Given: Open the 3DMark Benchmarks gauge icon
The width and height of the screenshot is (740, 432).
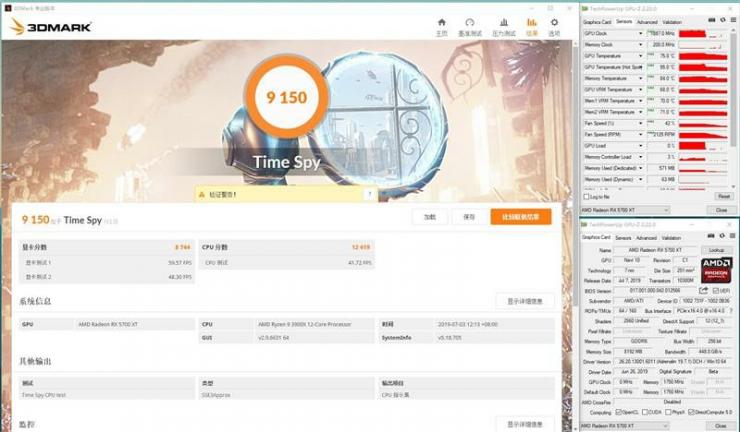Looking at the screenshot, I should point(470,23).
